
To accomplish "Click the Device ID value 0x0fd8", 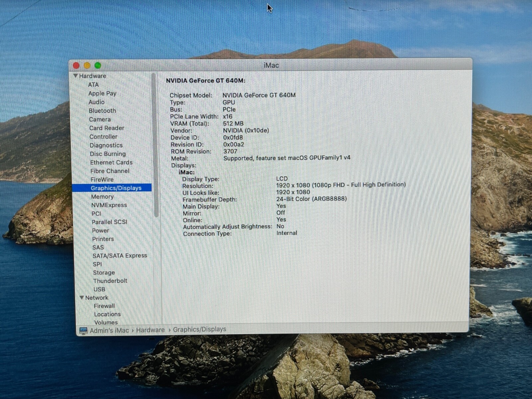I will [233, 137].
